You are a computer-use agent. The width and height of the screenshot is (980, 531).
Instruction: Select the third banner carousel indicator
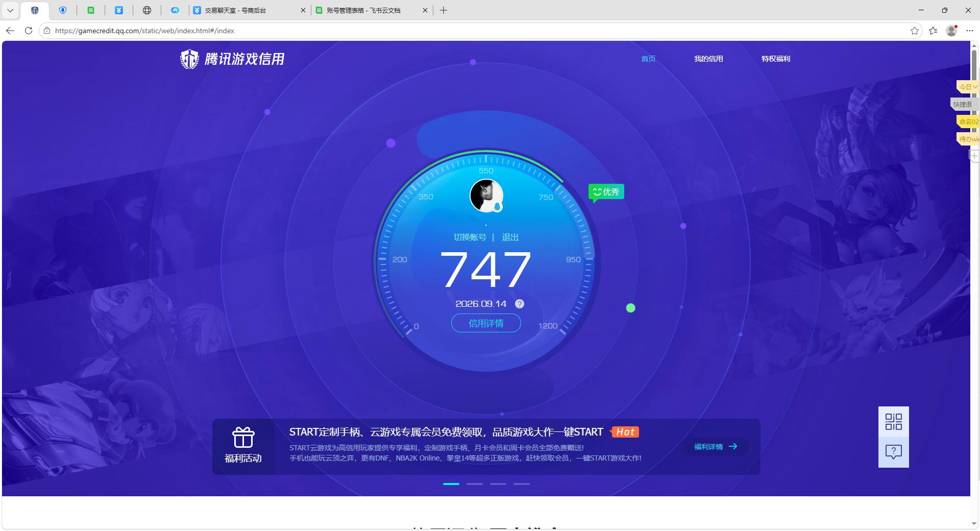pyautogui.click(x=498, y=484)
